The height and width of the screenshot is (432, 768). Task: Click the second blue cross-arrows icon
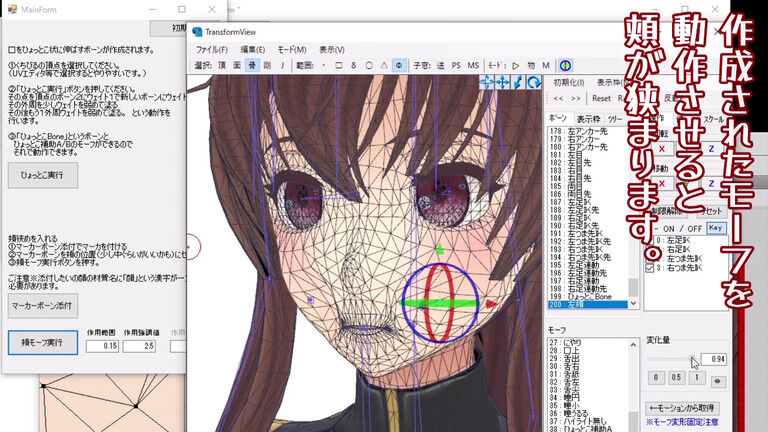point(503,82)
